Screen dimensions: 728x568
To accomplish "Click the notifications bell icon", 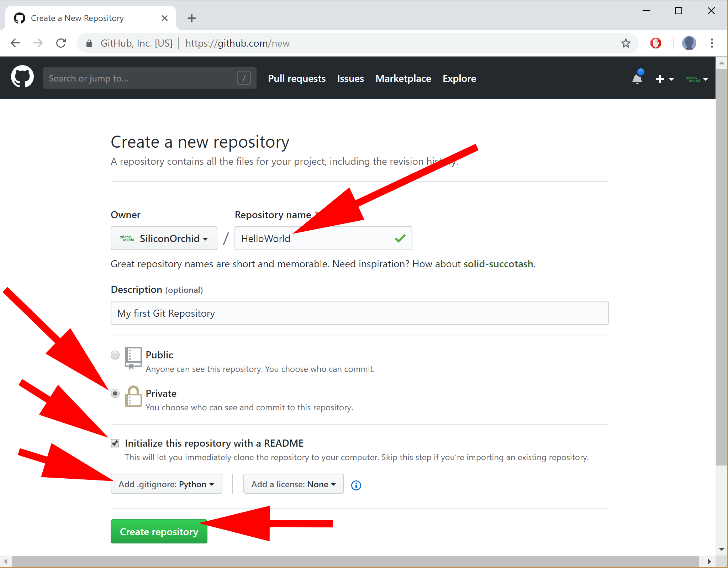I will 637,78.
